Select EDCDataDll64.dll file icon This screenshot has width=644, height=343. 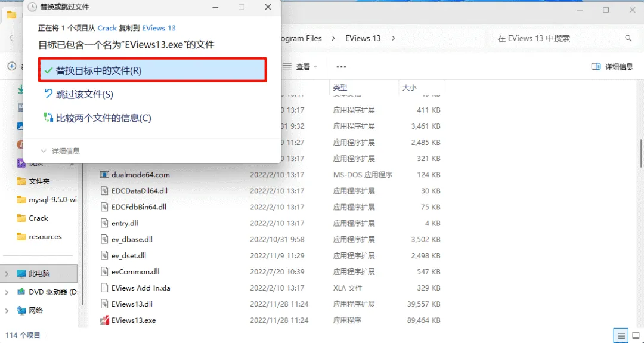(104, 191)
